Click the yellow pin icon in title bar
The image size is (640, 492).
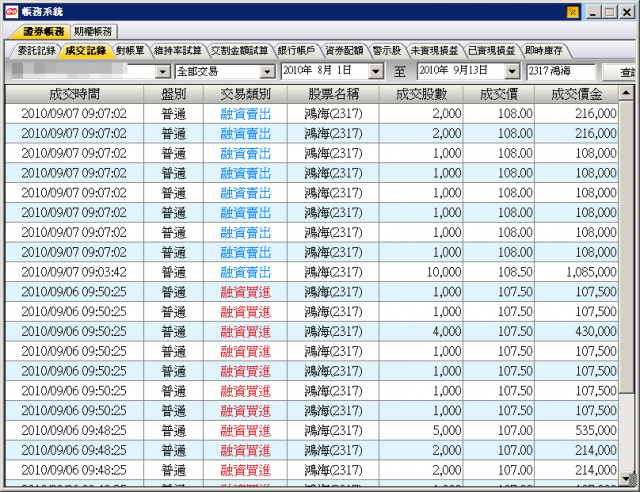(573, 12)
